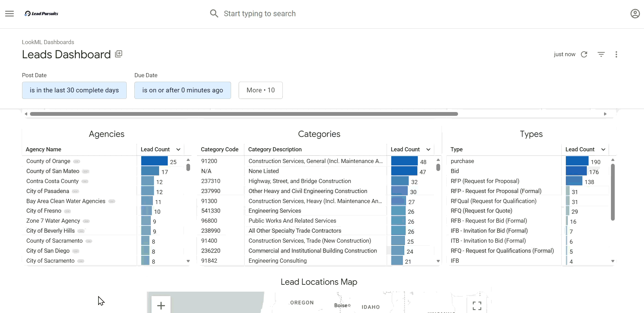This screenshot has width=644, height=313.
Task: Click horizontal scrollbar left arrow
Action: click(x=26, y=114)
